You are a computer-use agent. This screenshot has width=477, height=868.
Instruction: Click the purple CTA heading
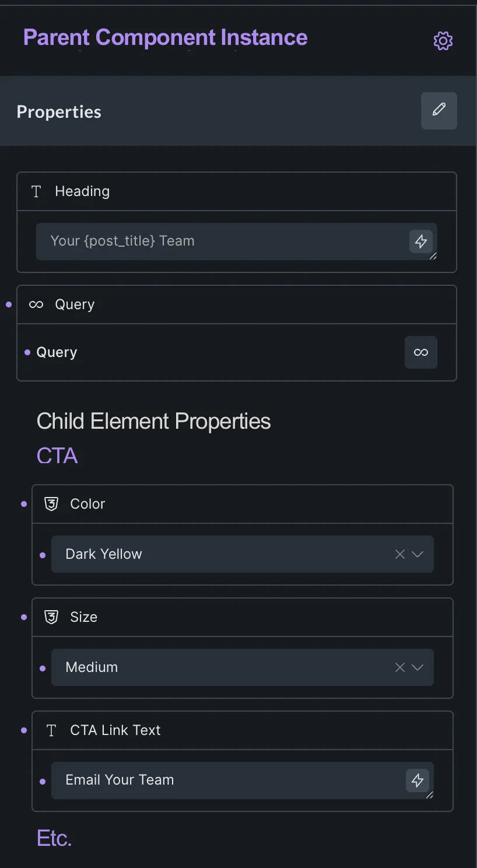[x=57, y=456]
